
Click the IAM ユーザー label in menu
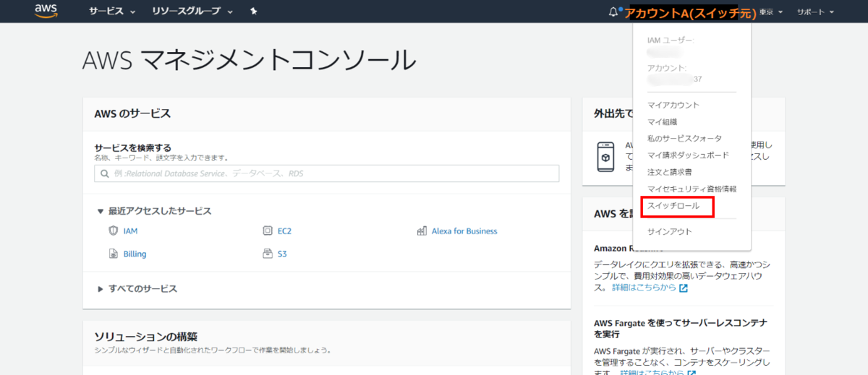pyautogui.click(x=670, y=40)
